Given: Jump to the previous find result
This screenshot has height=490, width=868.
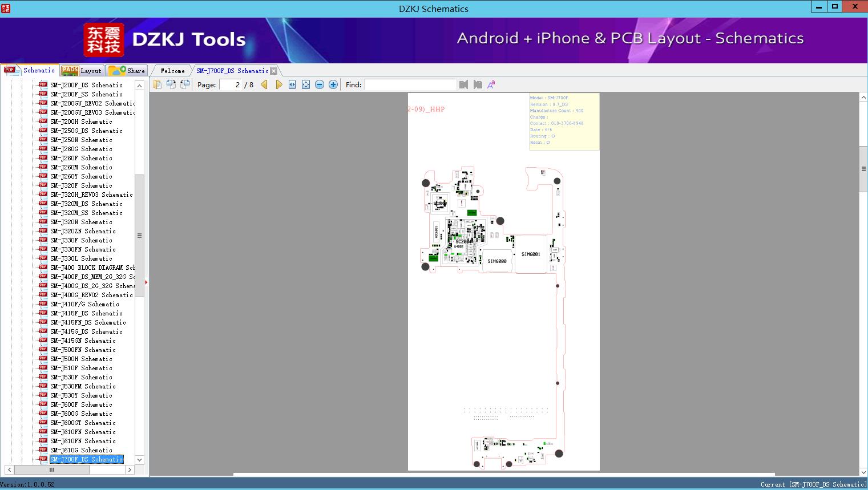Looking at the screenshot, I should (463, 84).
